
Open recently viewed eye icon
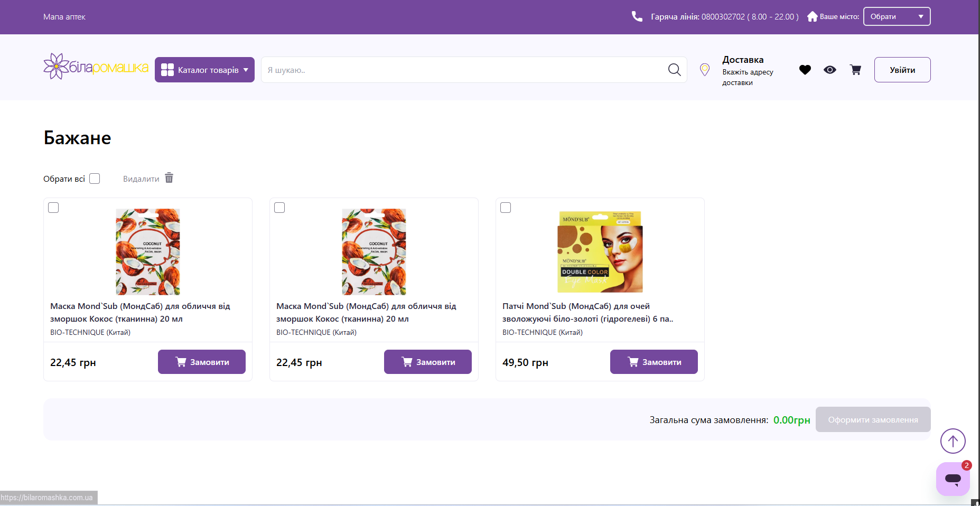(830, 70)
